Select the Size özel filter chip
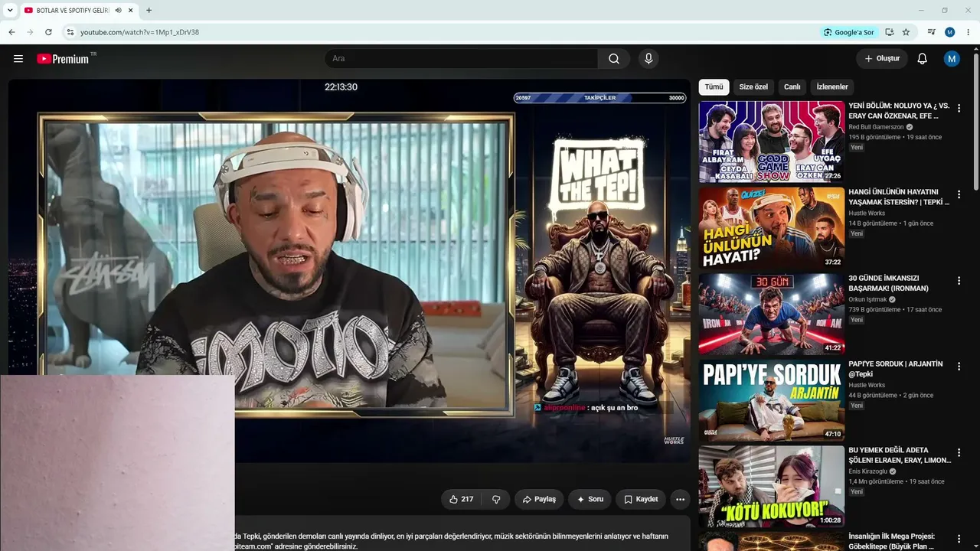The image size is (980, 551). (753, 87)
